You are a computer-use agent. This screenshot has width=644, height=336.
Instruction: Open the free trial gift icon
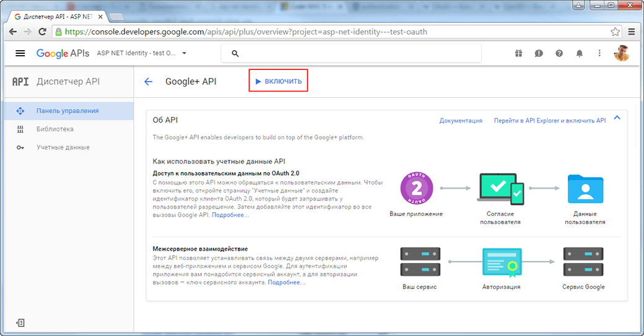point(518,53)
